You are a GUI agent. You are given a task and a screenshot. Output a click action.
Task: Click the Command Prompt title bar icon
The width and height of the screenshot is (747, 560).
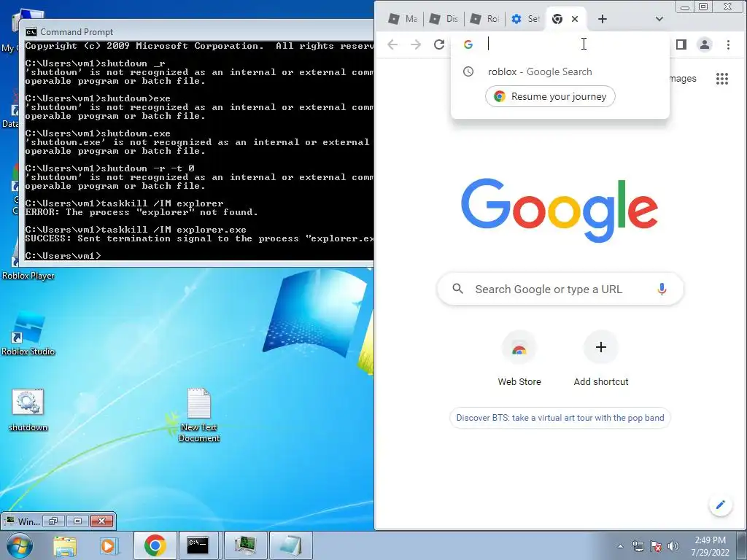[x=31, y=32]
